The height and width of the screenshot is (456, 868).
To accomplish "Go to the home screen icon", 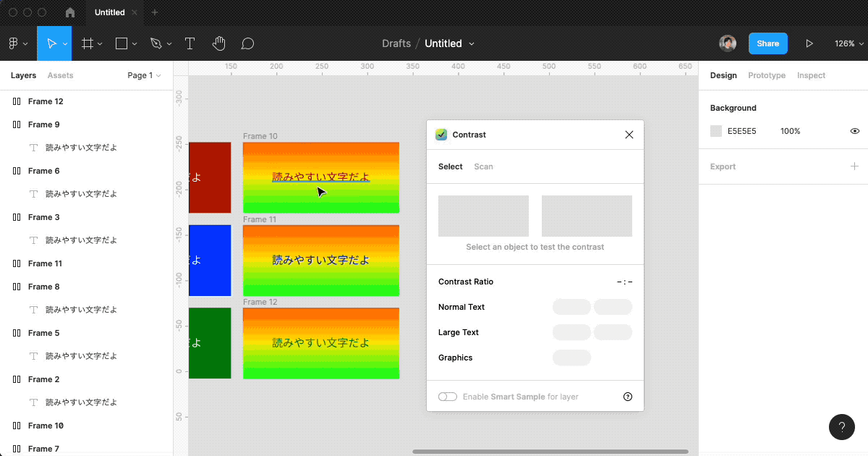I will [70, 12].
